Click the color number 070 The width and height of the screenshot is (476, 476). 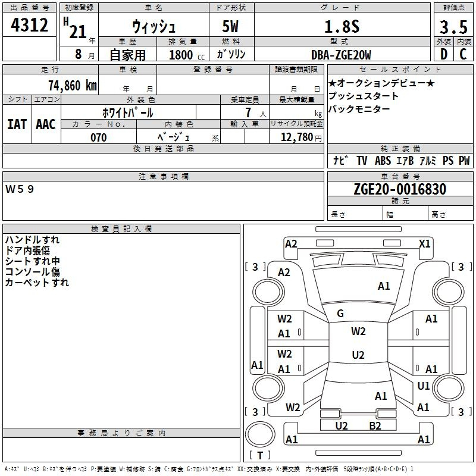coord(98,137)
